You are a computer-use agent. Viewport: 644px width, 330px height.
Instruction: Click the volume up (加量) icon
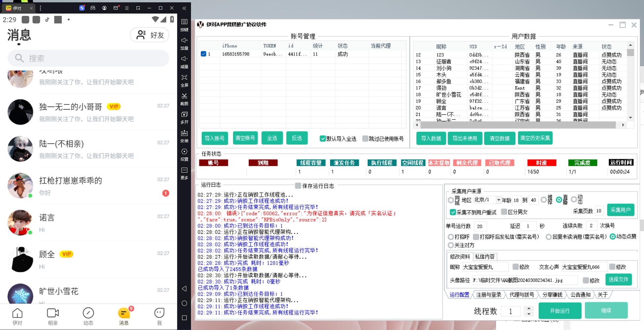[184, 40]
